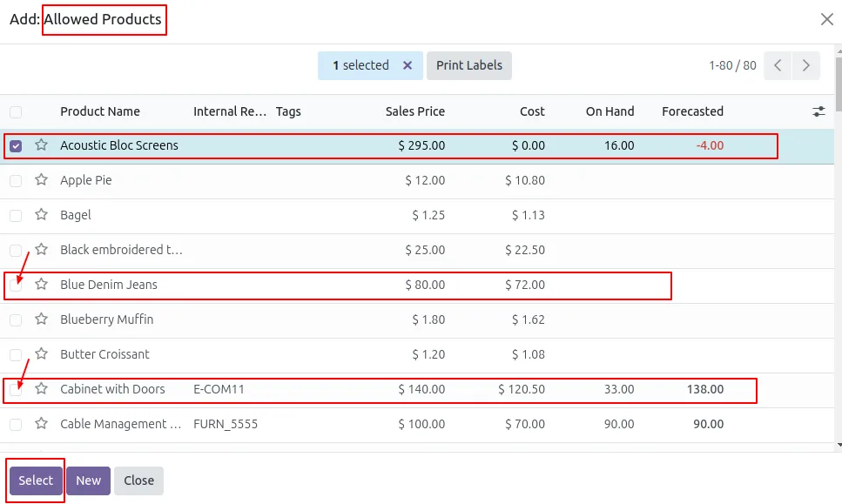Click FURN_5555 internal reference
This screenshot has width=842, height=504.
point(226,424)
